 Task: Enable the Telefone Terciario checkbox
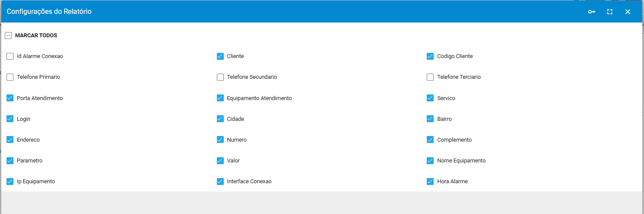pyautogui.click(x=430, y=77)
